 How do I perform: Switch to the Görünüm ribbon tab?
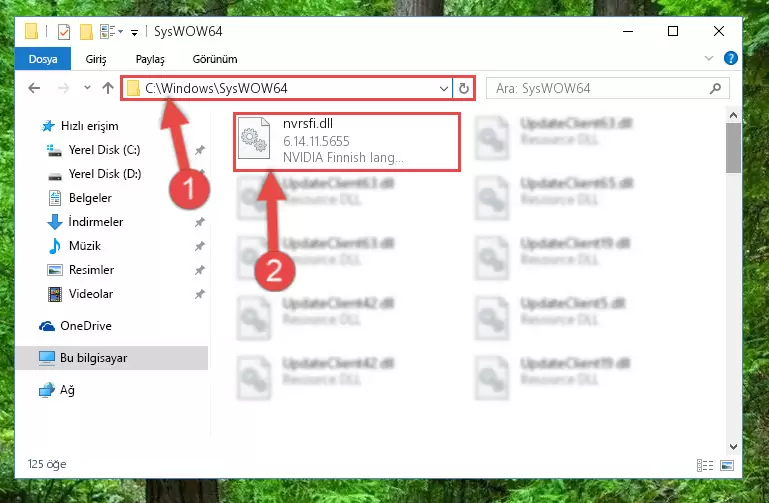click(x=215, y=59)
